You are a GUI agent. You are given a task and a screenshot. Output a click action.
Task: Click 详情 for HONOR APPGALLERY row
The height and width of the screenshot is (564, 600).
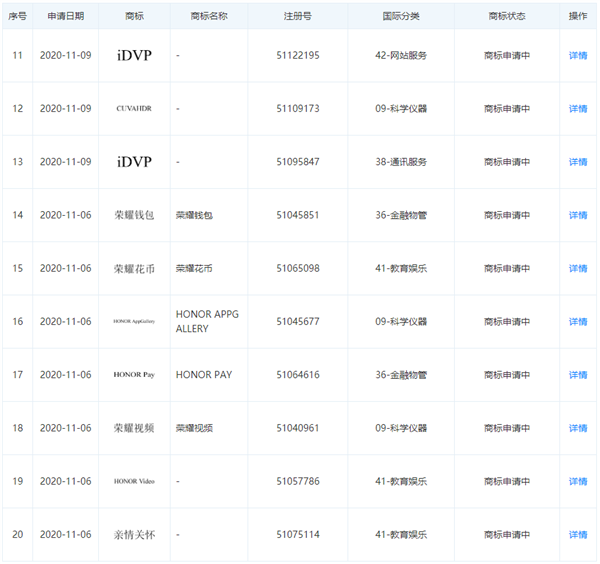[x=577, y=322]
